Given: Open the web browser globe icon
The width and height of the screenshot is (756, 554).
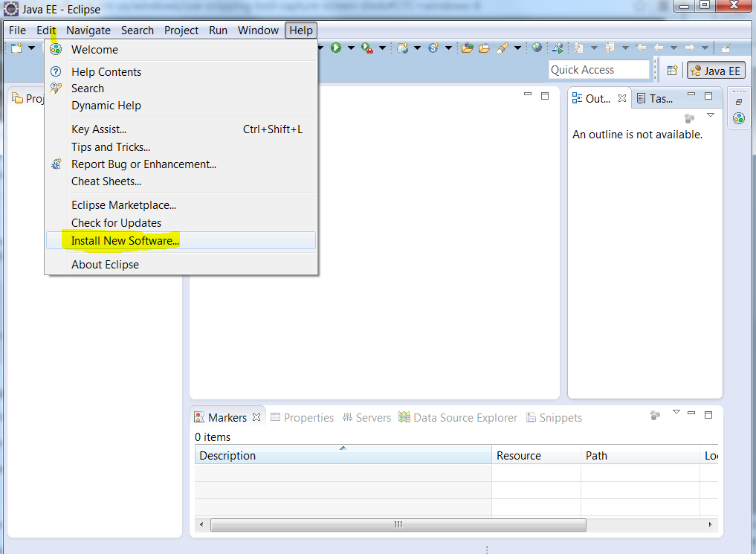Looking at the screenshot, I should (x=537, y=48).
